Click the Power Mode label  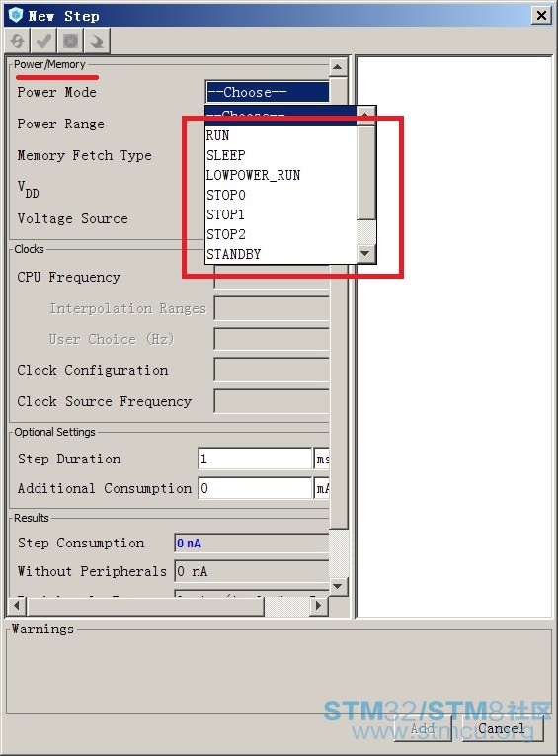pos(57,92)
